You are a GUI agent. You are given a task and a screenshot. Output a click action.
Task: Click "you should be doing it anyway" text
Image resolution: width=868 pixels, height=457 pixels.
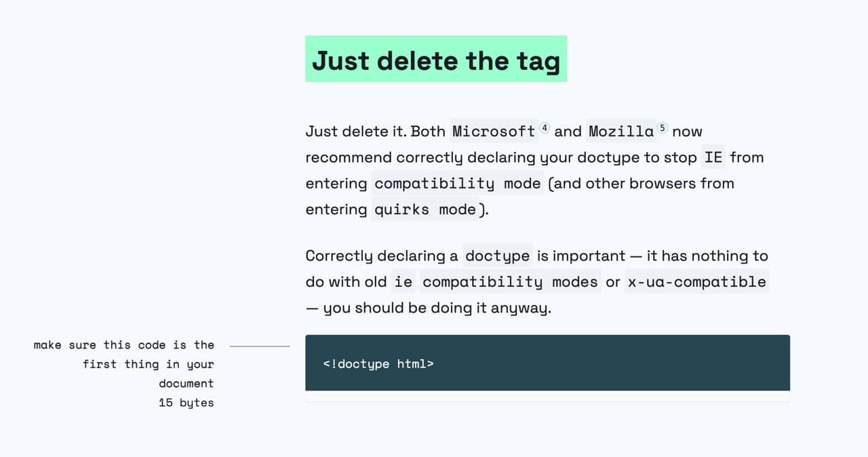pos(437,308)
